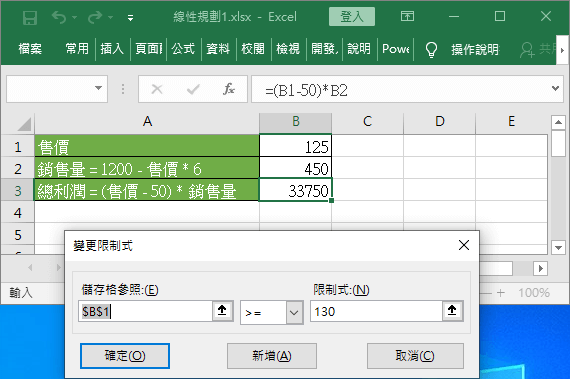Click the collapse-dialog arrow beside $B$1
This screenshot has height=379, width=570.
222,311
